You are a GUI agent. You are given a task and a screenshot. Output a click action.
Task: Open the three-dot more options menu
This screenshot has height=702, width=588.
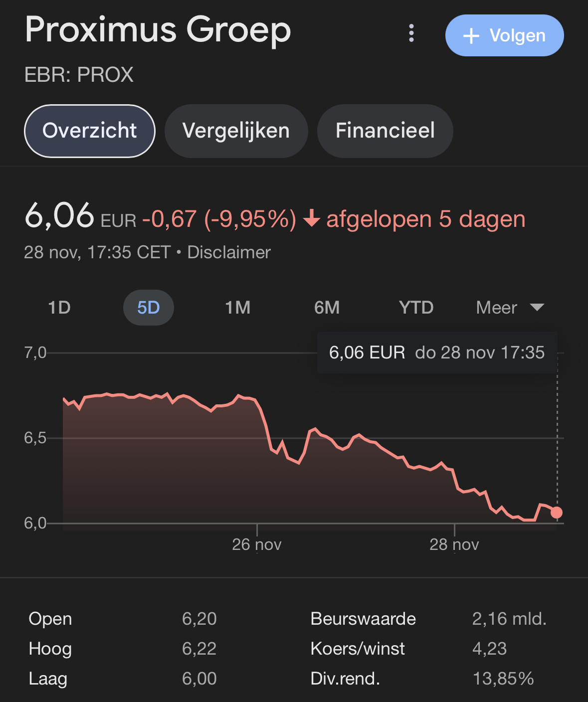click(411, 33)
